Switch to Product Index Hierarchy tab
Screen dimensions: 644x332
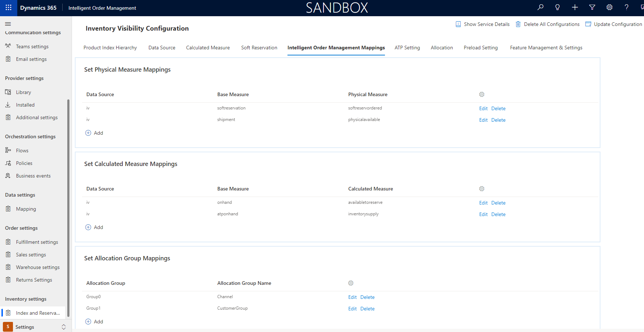point(110,48)
